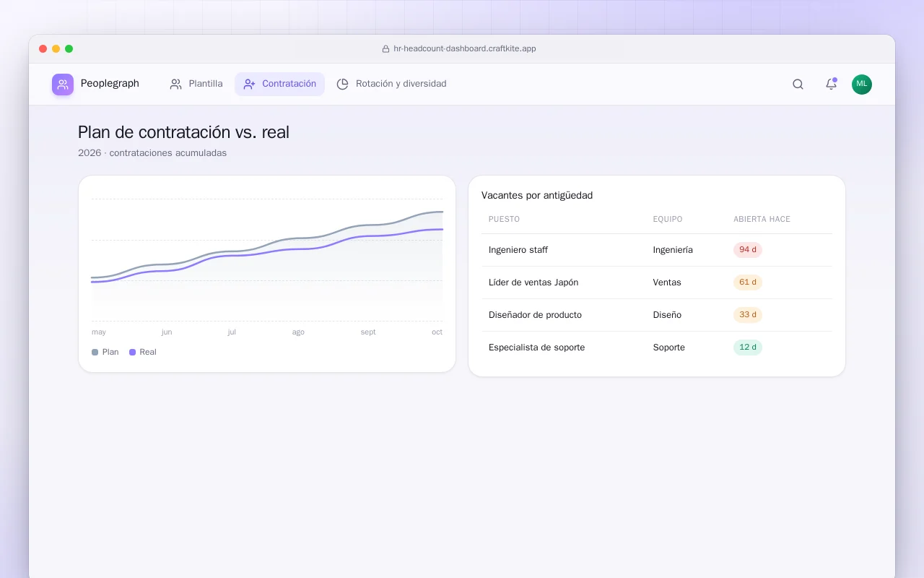Click the 94 d red badge

[748, 250]
